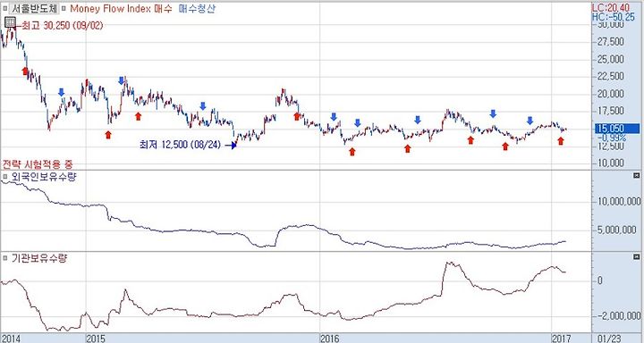The height and width of the screenshot is (343, 644).
Task: Click the 17,500 price axis label
Action: 611,111
